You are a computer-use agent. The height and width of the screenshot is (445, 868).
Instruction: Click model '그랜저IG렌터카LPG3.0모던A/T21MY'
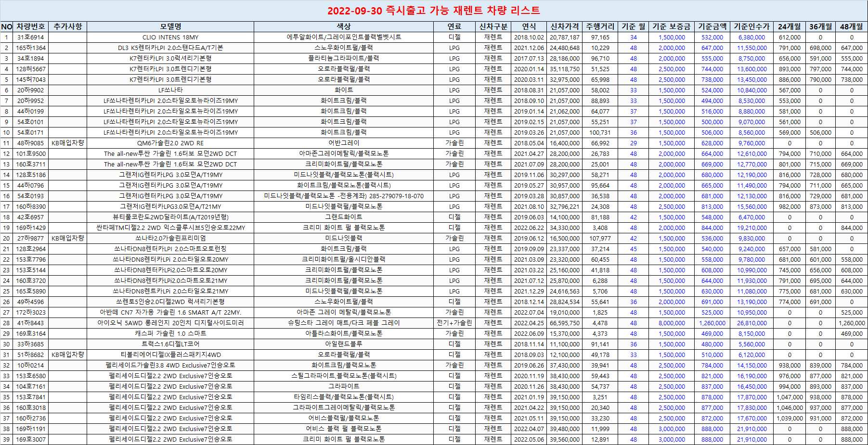click(x=170, y=206)
